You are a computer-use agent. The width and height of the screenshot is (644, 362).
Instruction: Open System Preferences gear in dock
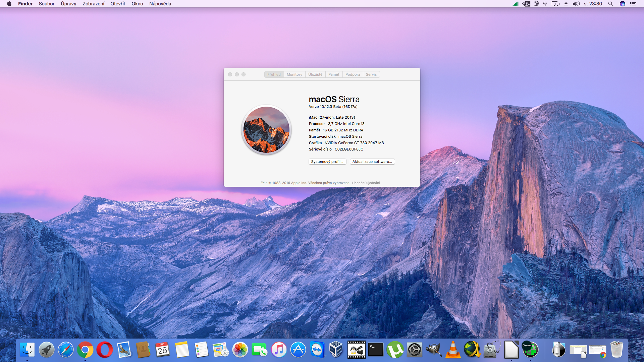tap(415, 350)
